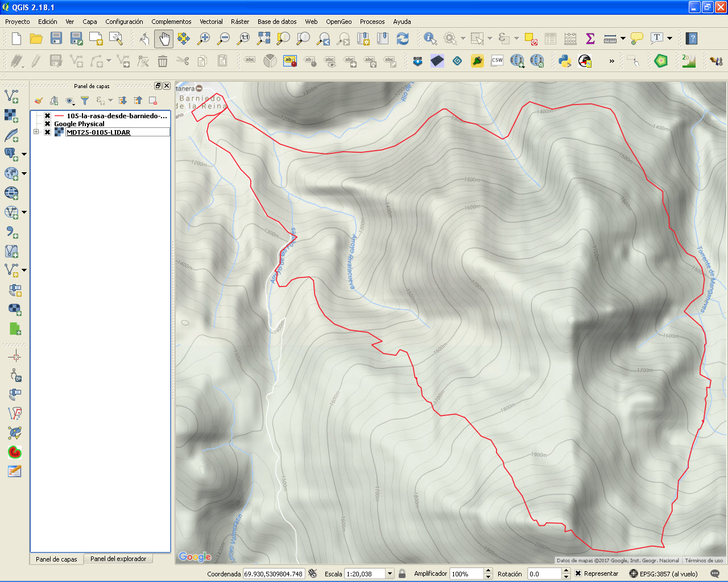This screenshot has height=582, width=728.
Task: Click the OGR converter icon
Action: 417,61
